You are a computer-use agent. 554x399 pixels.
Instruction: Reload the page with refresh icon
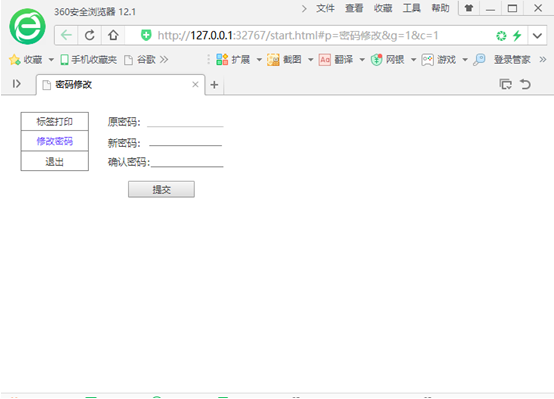pyautogui.click(x=90, y=35)
